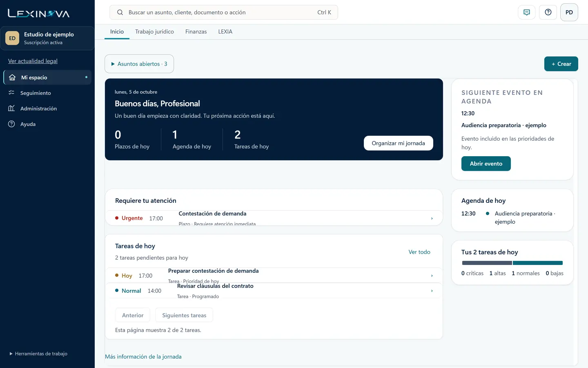Click the Administración chart icon
Viewport: 588px width, 368px height.
pos(11,108)
